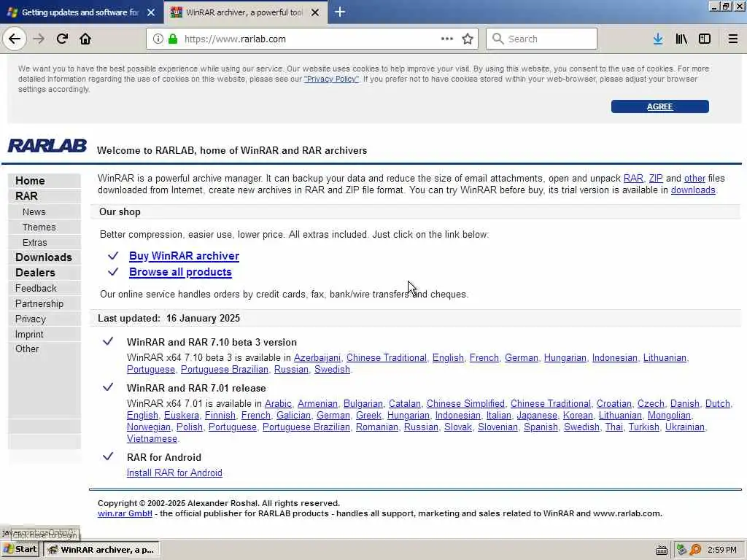Click the RARLAB logo
This screenshot has width=747, height=560.
[47, 146]
